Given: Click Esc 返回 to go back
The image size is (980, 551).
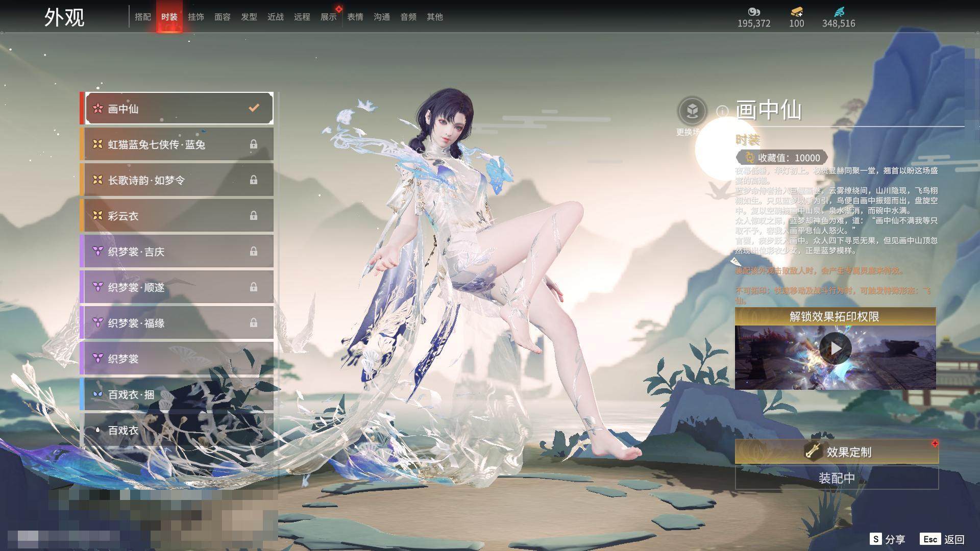Looking at the screenshot, I should click(942, 539).
